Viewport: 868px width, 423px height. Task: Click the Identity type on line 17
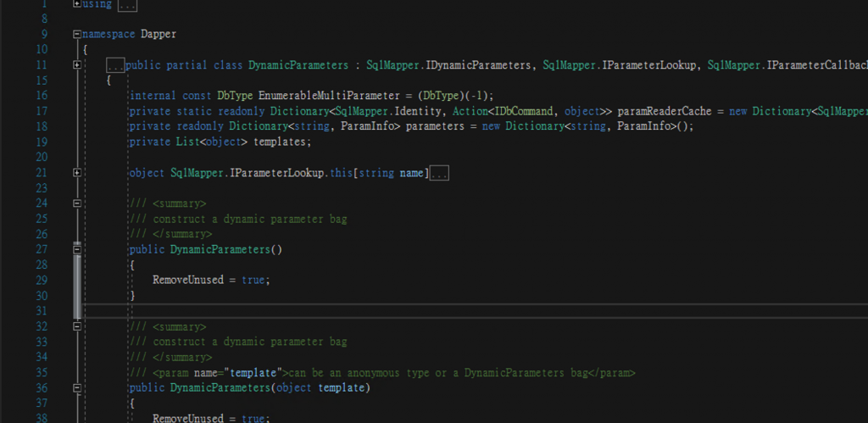tap(417, 111)
